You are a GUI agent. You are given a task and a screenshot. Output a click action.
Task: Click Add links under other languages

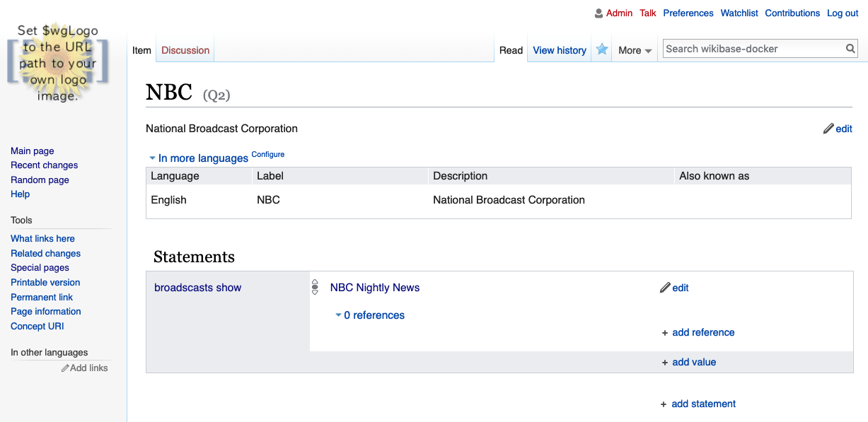tap(85, 368)
